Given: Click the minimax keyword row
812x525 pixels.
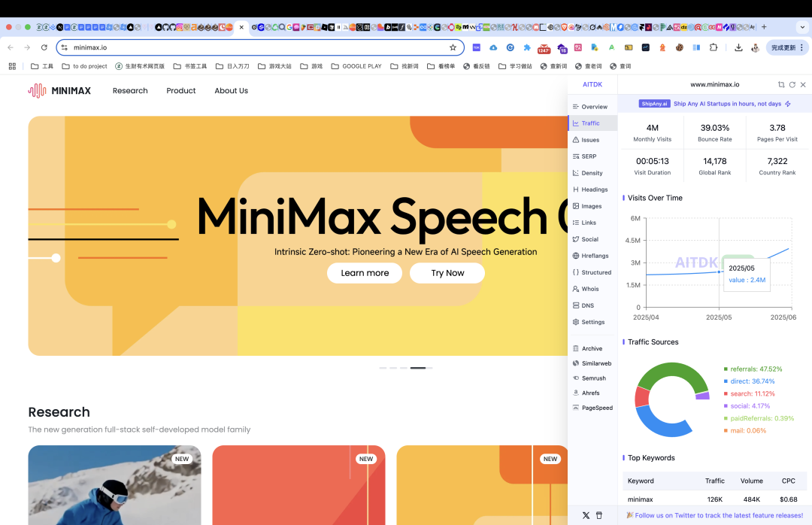Looking at the screenshot, I should (715, 499).
